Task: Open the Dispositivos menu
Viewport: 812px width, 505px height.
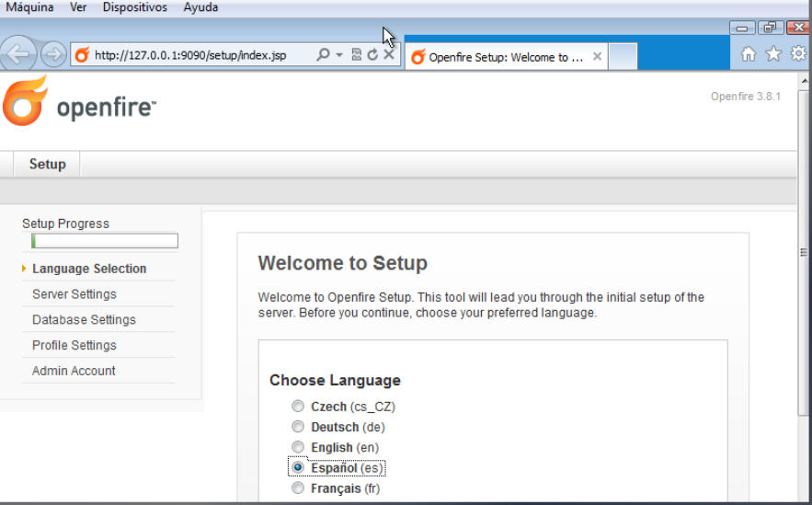Action: [x=135, y=7]
